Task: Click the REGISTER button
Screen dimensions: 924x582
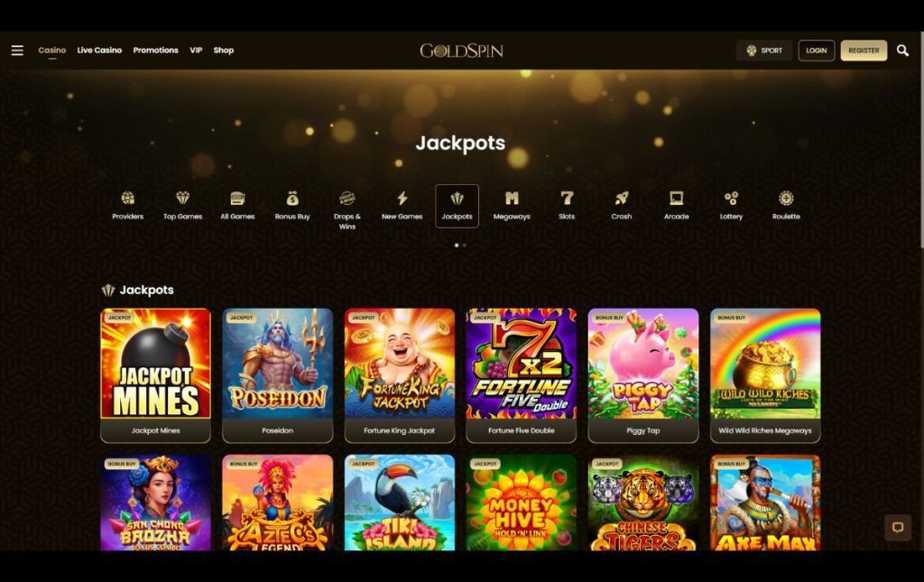Action: 864,51
